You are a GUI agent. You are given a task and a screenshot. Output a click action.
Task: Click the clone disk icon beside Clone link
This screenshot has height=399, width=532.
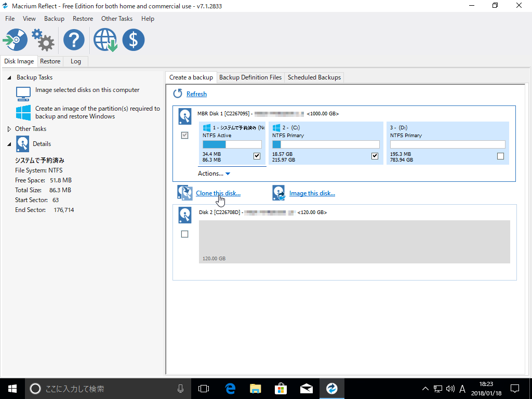(x=185, y=193)
